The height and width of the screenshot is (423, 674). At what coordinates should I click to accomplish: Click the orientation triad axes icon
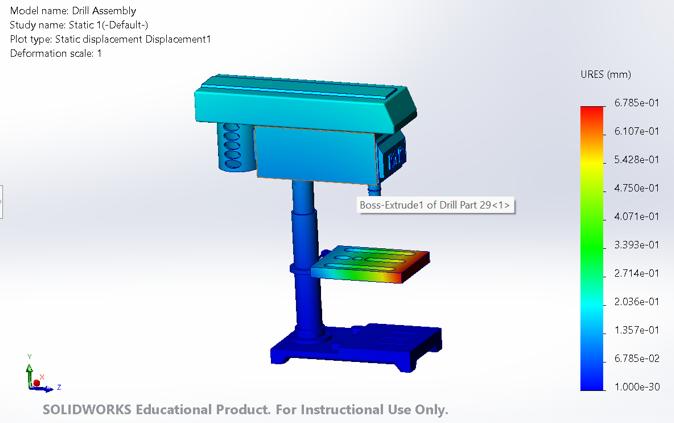(42, 374)
